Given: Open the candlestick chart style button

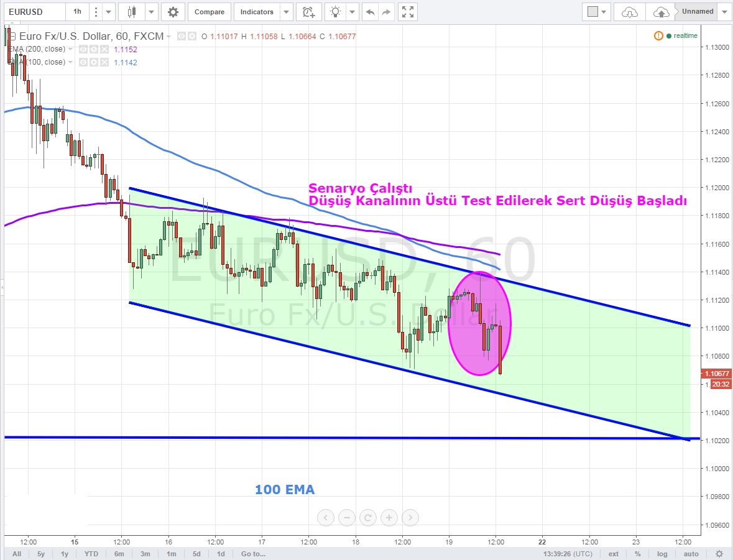Looking at the screenshot, I should (131, 12).
